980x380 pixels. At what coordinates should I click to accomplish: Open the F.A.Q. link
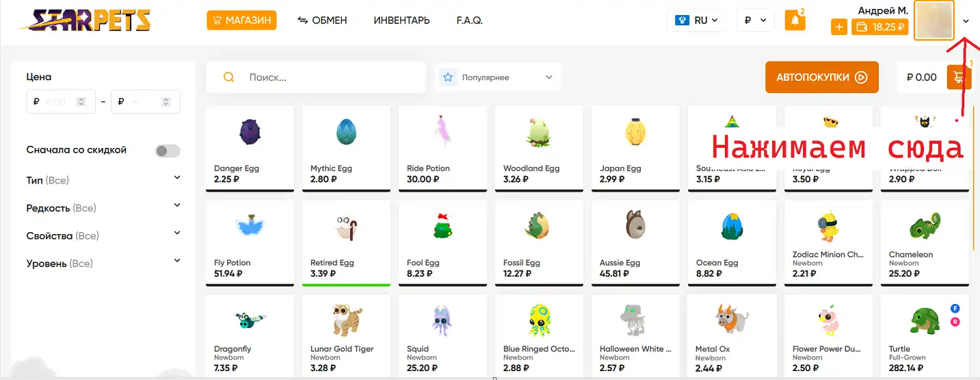(470, 21)
